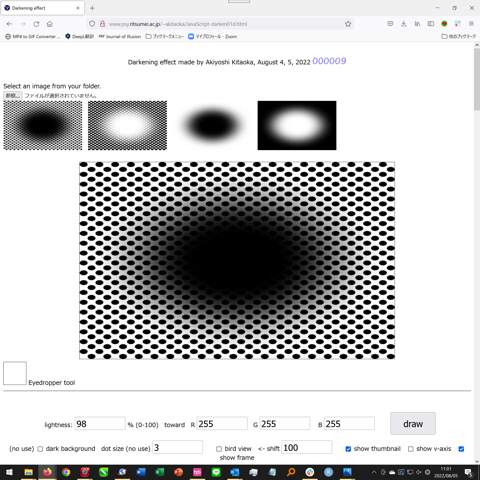The height and width of the screenshot is (480, 480).
Task: Select dotted black ellipse thumbnail
Action: (x=43, y=125)
